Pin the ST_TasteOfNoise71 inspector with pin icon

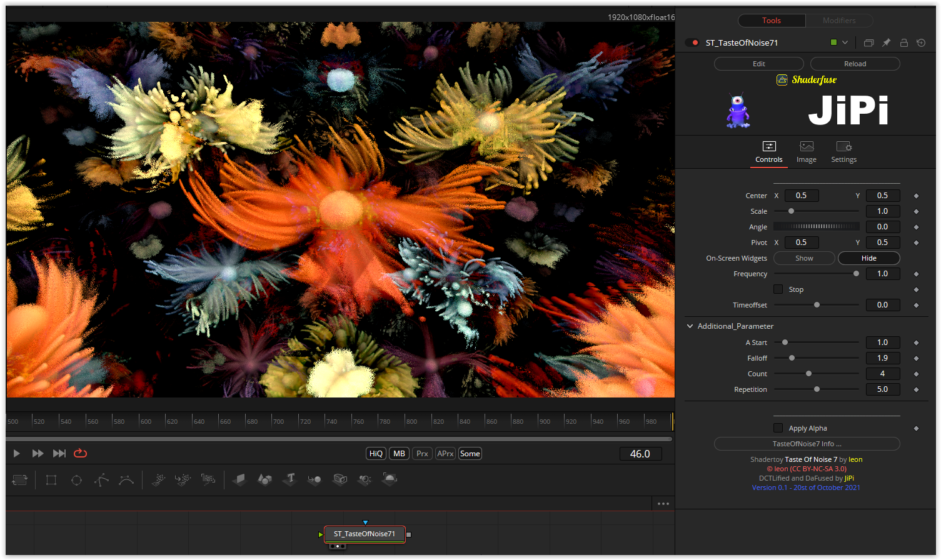886,43
